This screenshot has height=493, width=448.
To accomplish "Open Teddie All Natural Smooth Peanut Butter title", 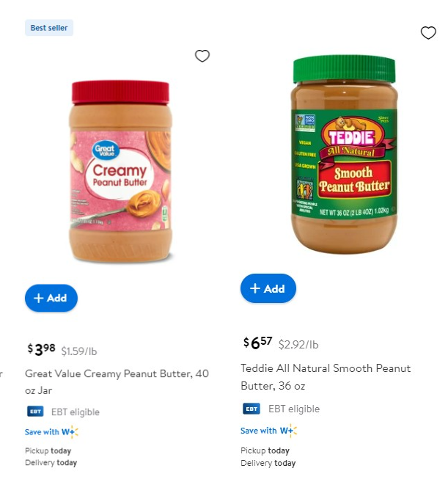I will tap(326, 377).
